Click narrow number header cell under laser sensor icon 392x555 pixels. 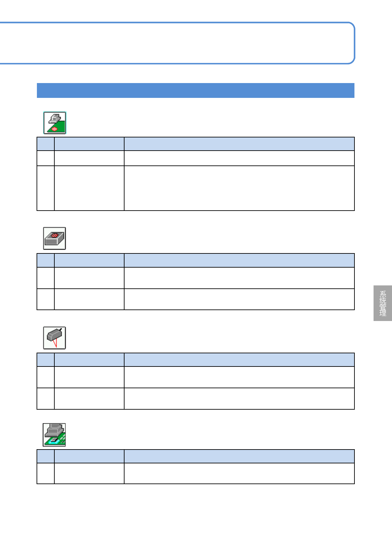pyautogui.click(x=46, y=360)
